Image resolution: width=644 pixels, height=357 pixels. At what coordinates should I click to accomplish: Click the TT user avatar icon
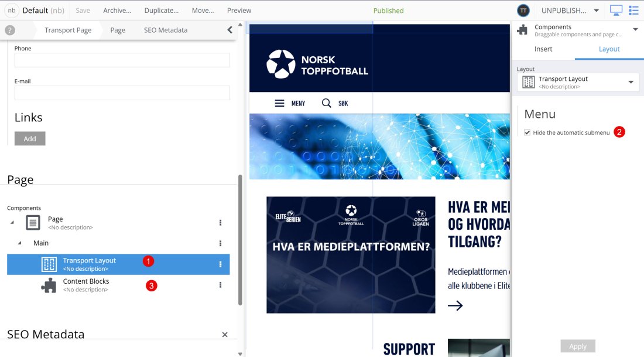523,11
